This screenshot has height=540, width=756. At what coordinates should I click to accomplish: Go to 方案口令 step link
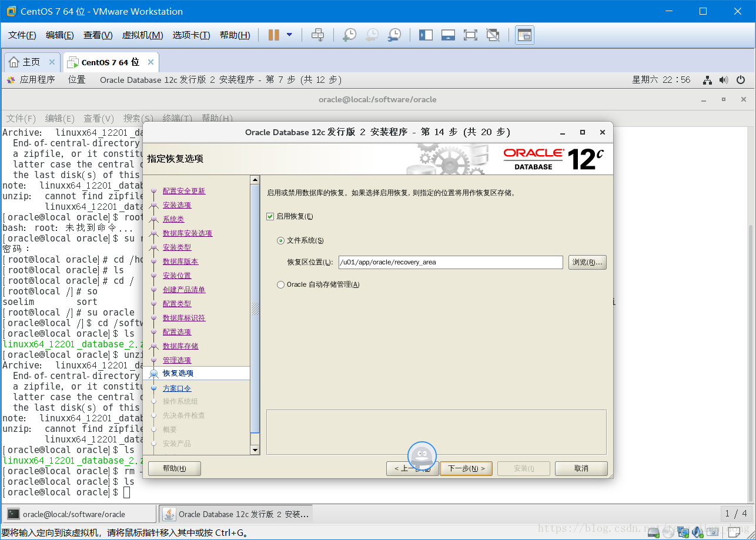point(177,388)
